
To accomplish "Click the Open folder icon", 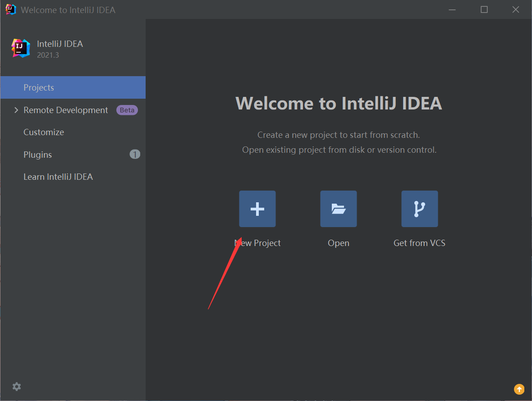I will tap(338, 209).
